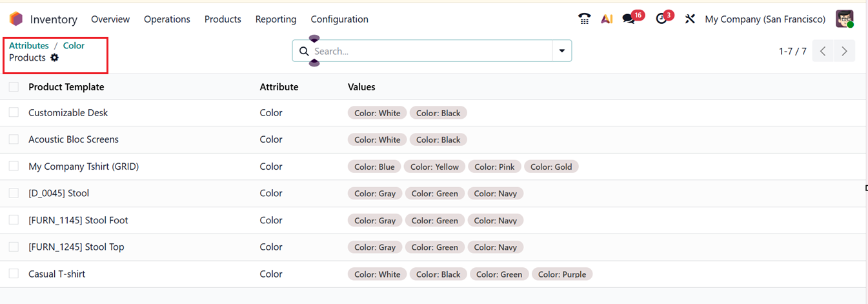This screenshot has height=304, width=868.
Task: Click into the Search input field
Action: [429, 51]
